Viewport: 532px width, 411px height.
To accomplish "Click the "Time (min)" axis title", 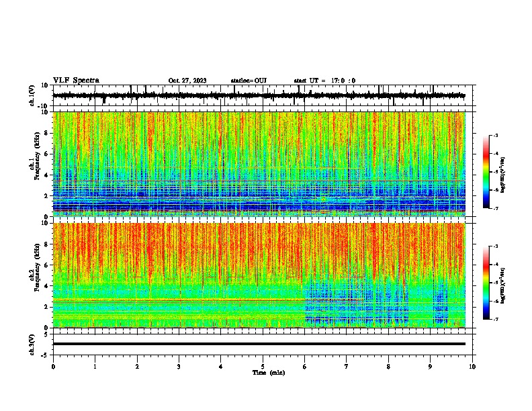I will pyautogui.click(x=269, y=373).
